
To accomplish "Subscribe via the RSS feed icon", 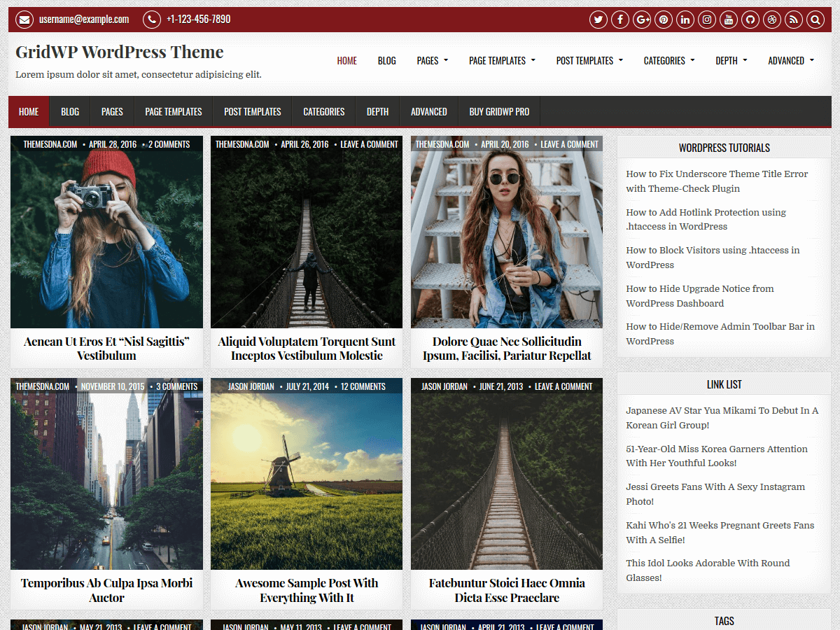I will pos(793,20).
